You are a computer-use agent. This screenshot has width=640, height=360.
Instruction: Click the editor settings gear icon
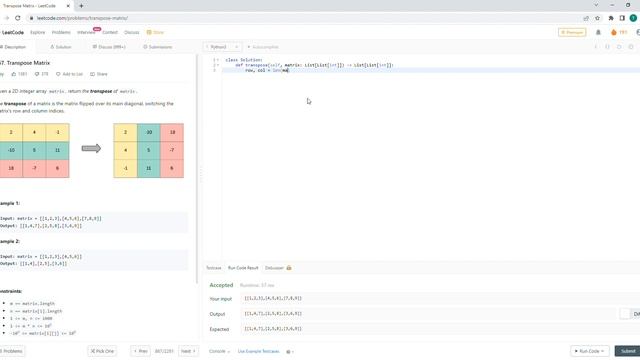click(x=631, y=47)
